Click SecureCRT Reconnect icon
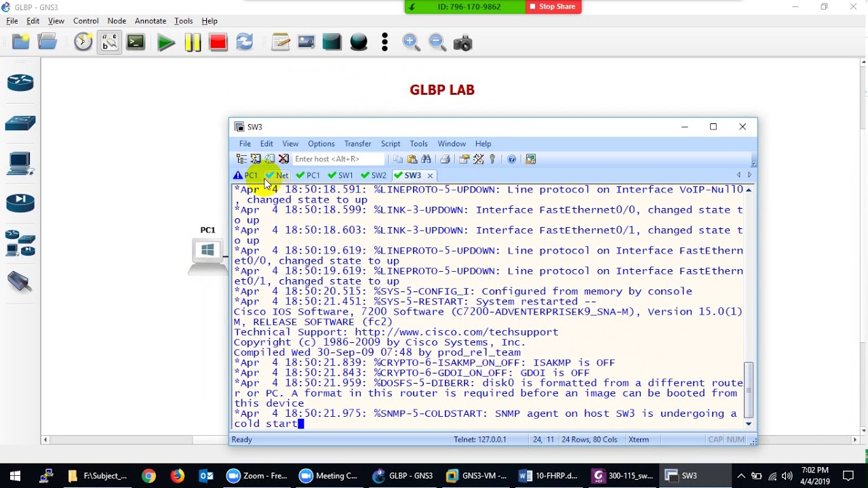The width and height of the screenshot is (868, 488). (270, 159)
